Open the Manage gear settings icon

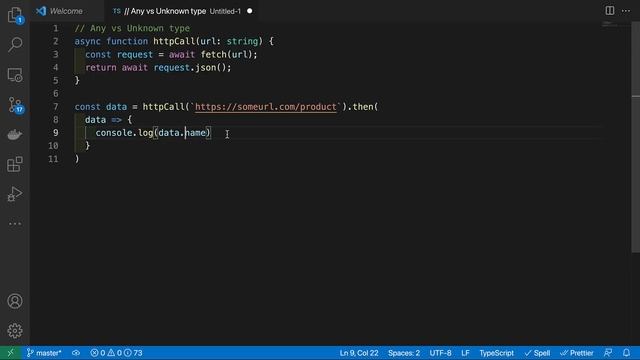pos(15,331)
